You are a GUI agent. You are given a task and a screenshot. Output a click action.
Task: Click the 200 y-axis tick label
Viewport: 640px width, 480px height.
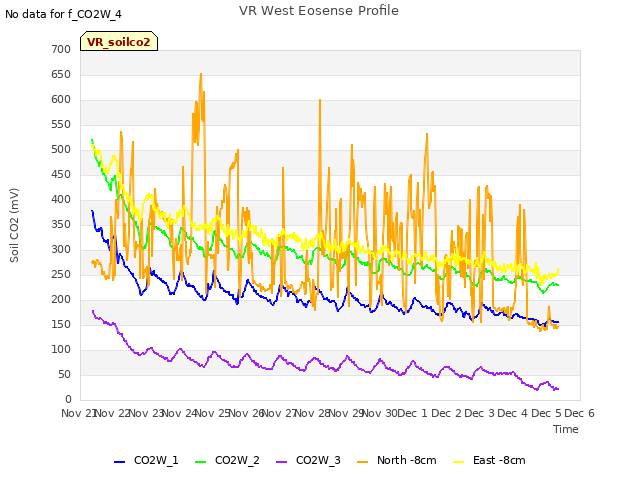point(61,300)
